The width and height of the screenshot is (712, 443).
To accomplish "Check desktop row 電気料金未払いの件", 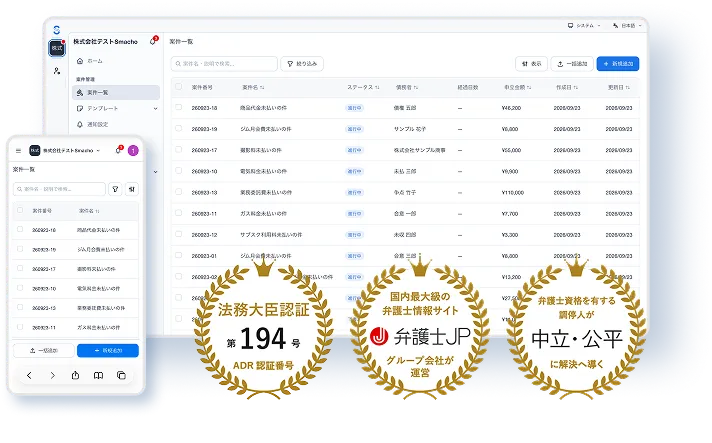I will point(178,171).
